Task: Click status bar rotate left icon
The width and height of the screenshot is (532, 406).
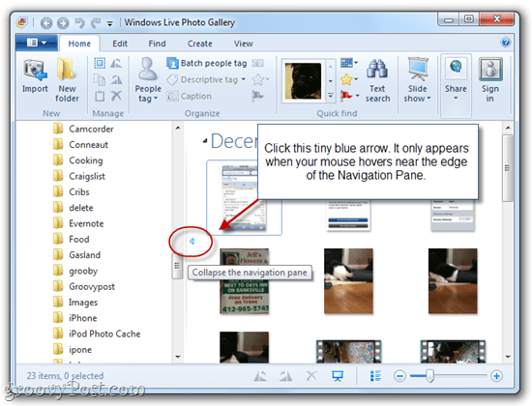Action: 260,376
